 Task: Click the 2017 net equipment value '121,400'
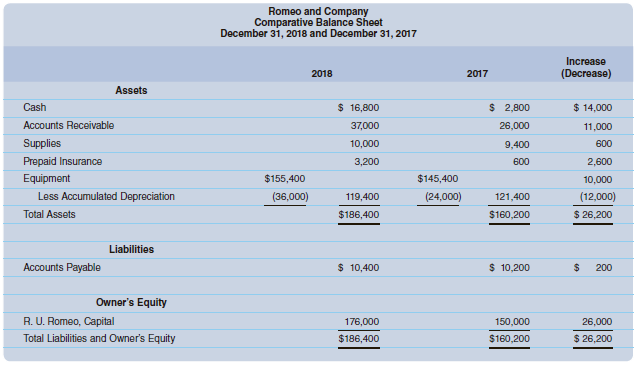click(512, 197)
